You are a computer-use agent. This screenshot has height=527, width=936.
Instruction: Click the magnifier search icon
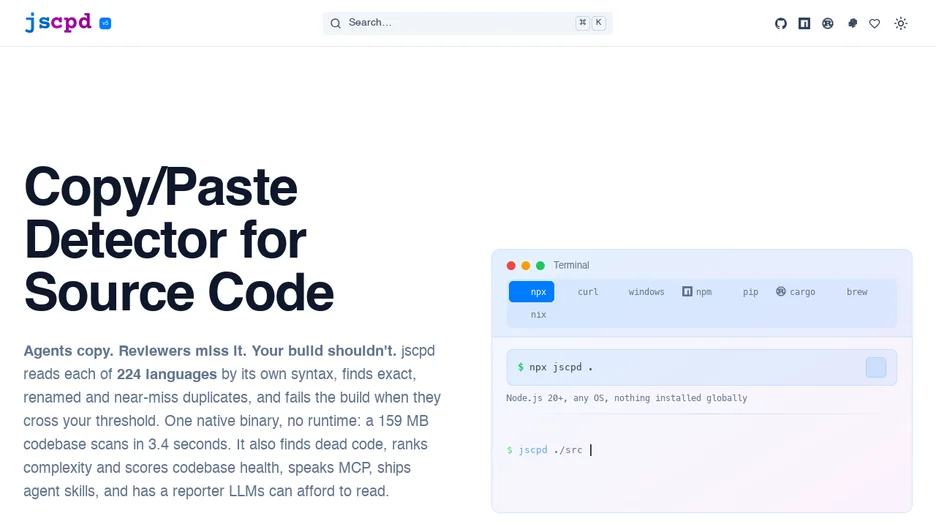335,23
